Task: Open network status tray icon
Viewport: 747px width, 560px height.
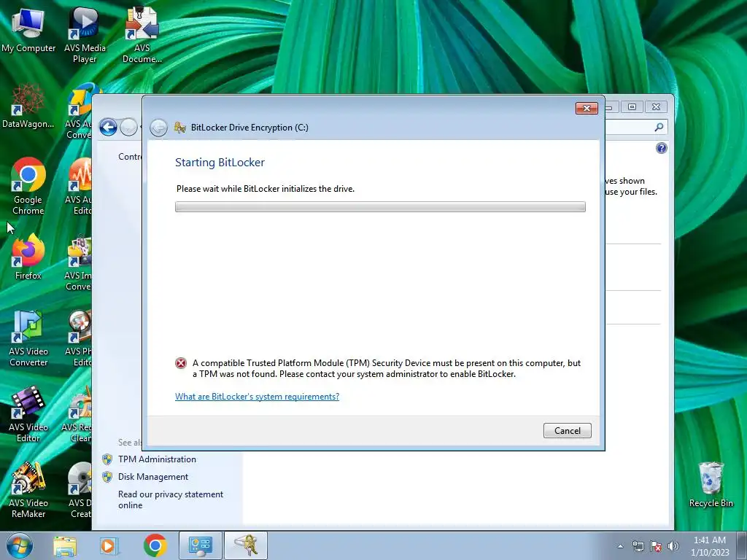Action: click(638, 546)
